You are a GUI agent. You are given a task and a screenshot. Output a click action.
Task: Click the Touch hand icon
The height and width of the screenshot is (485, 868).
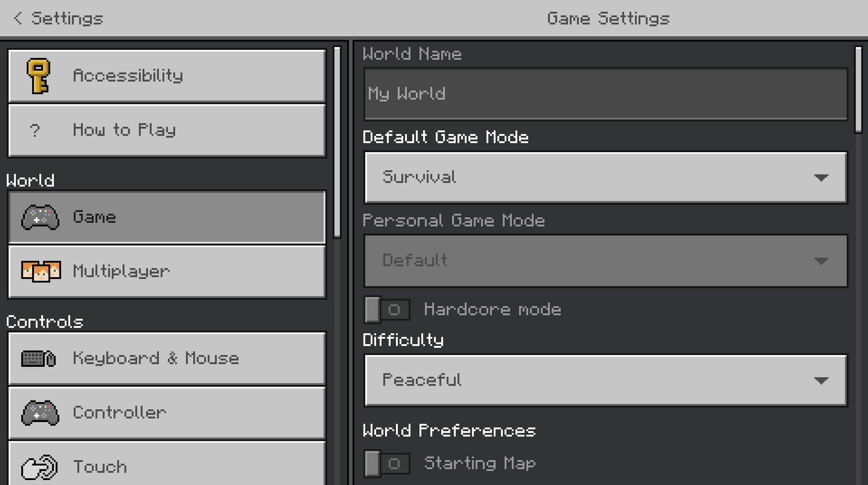40,467
